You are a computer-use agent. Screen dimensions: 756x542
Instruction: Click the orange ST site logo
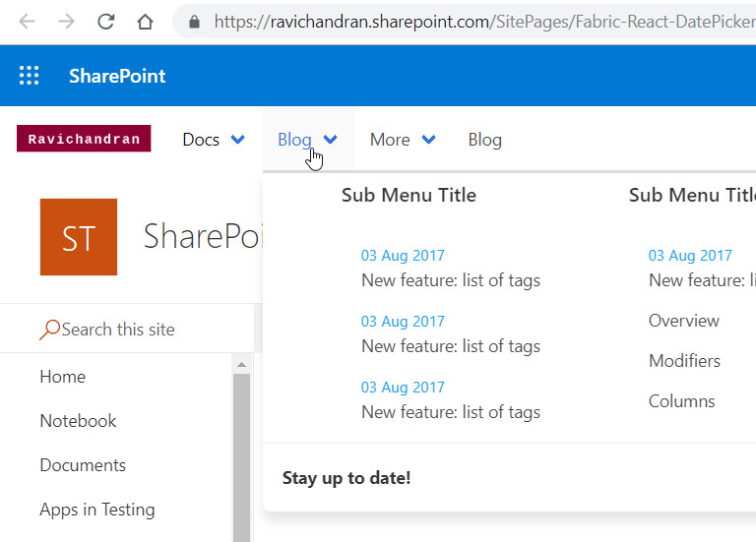[78, 237]
